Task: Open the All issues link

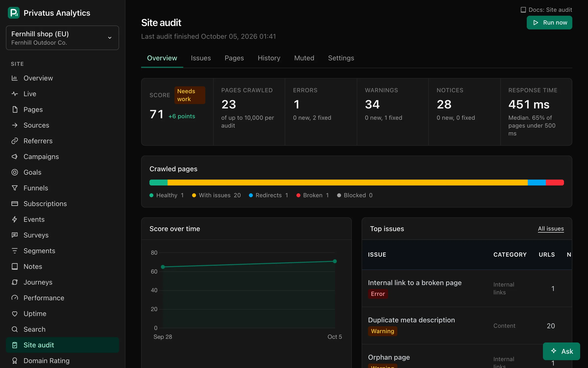Action: [551, 229]
